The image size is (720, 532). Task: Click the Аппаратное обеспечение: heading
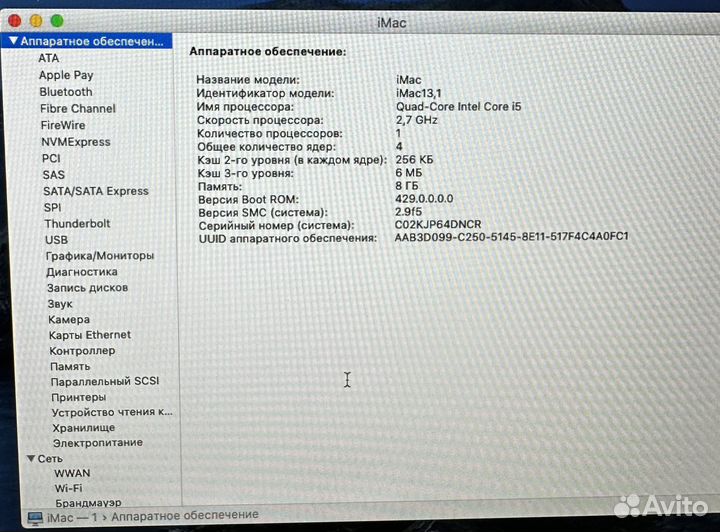268,51
